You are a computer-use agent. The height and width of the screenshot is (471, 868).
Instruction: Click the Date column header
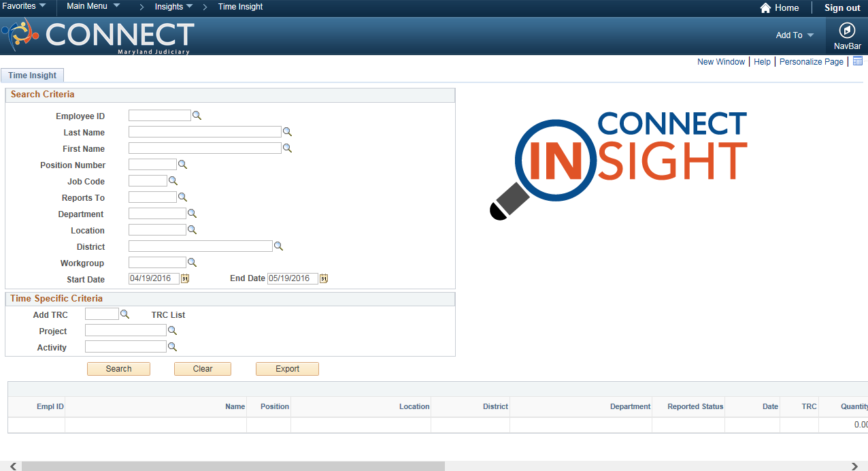point(770,406)
